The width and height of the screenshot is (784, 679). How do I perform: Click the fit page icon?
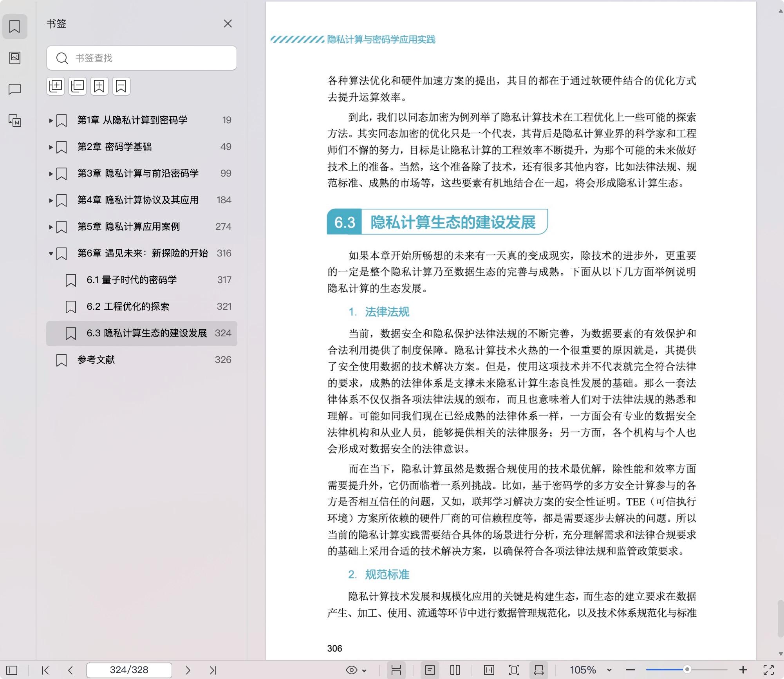pos(514,670)
